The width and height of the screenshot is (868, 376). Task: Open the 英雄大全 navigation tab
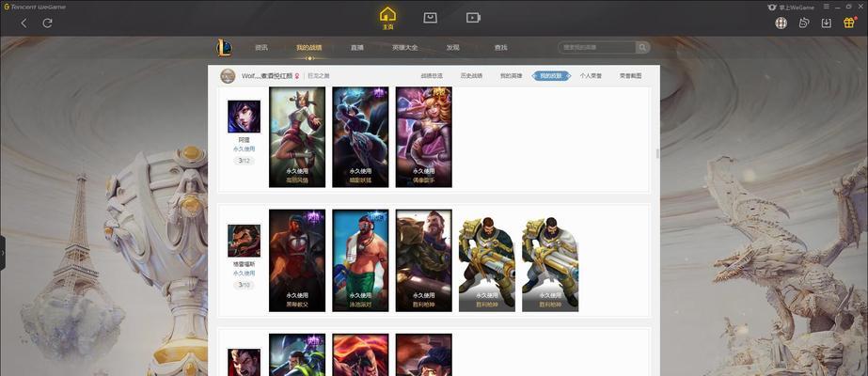coord(404,48)
